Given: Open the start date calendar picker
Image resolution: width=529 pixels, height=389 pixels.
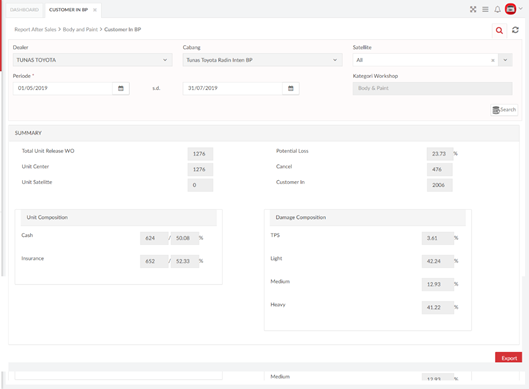Looking at the screenshot, I should click(121, 88).
